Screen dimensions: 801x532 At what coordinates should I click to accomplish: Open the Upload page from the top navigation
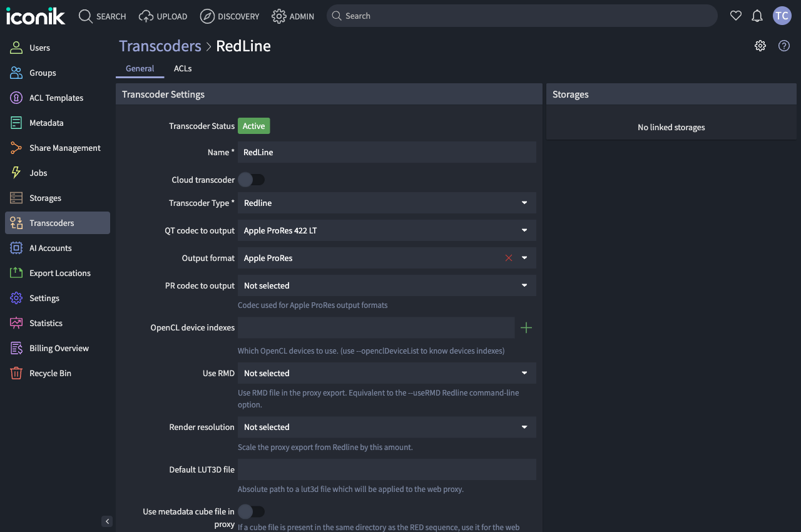(x=163, y=16)
